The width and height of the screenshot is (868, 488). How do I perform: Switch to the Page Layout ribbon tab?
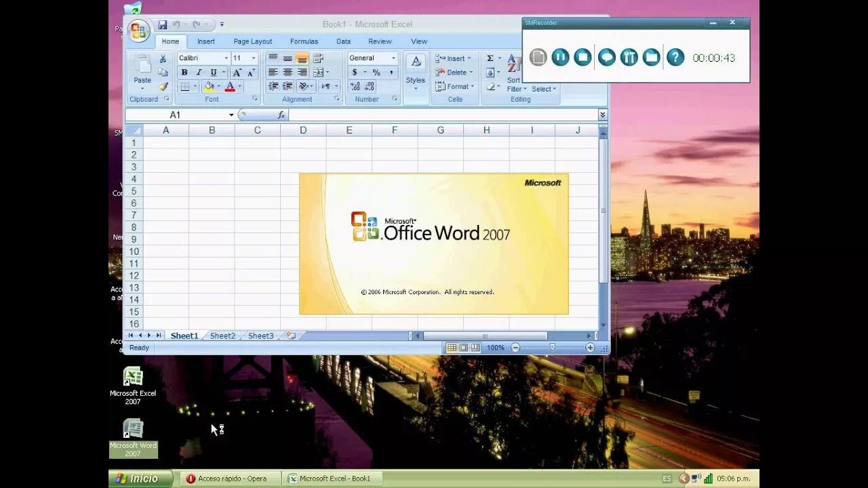click(253, 41)
